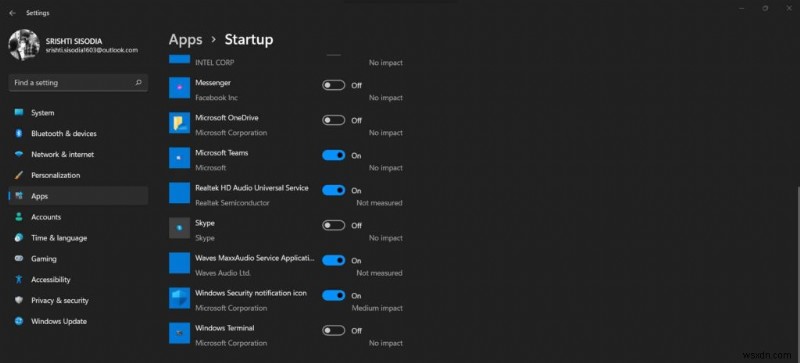Click the Medium impact label
800x363 pixels.
[x=377, y=308]
